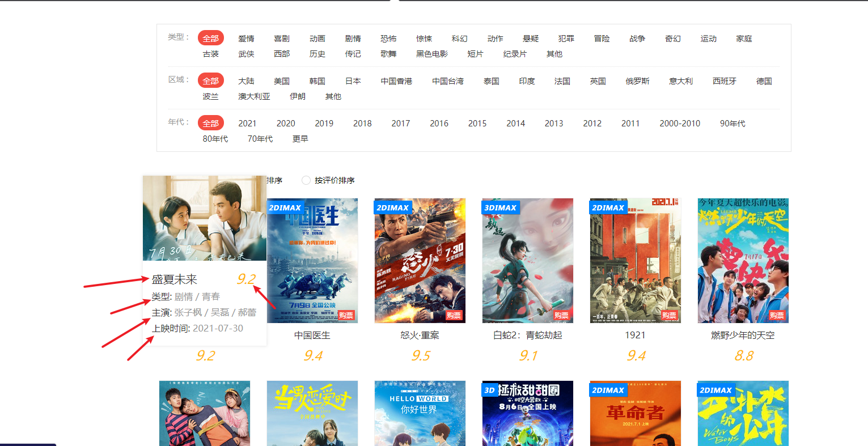Image resolution: width=868 pixels, height=446 pixels.
Task: Choose 中国香港 as the region filter
Action: click(x=396, y=81)
